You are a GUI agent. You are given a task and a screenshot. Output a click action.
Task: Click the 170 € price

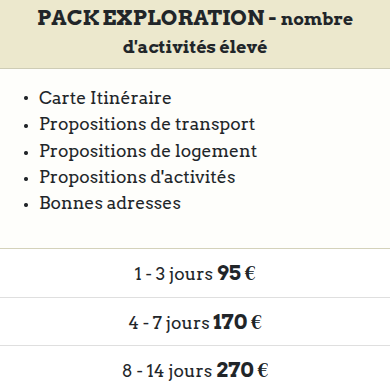[237, 322]
